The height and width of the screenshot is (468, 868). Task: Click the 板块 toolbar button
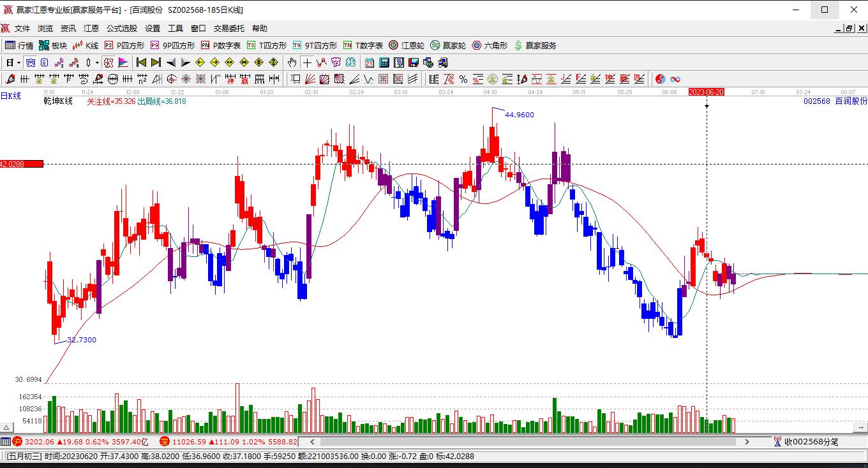tap(53, 45)
